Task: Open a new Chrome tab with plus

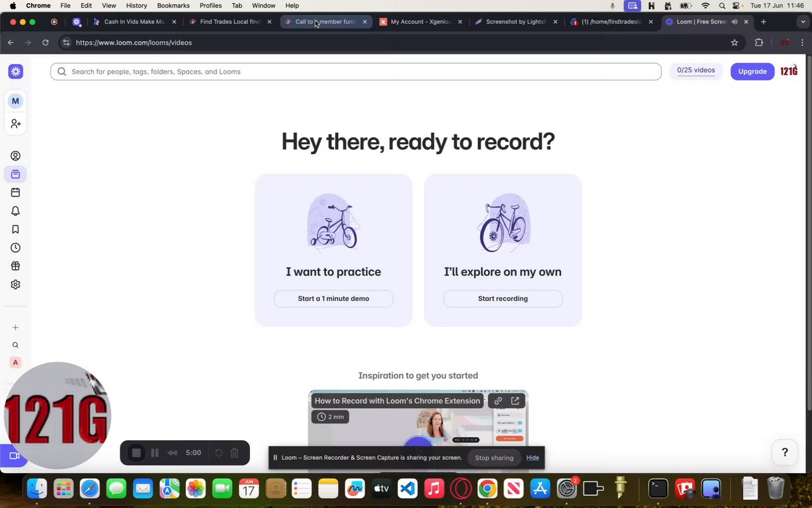Action: click(763, 22)
